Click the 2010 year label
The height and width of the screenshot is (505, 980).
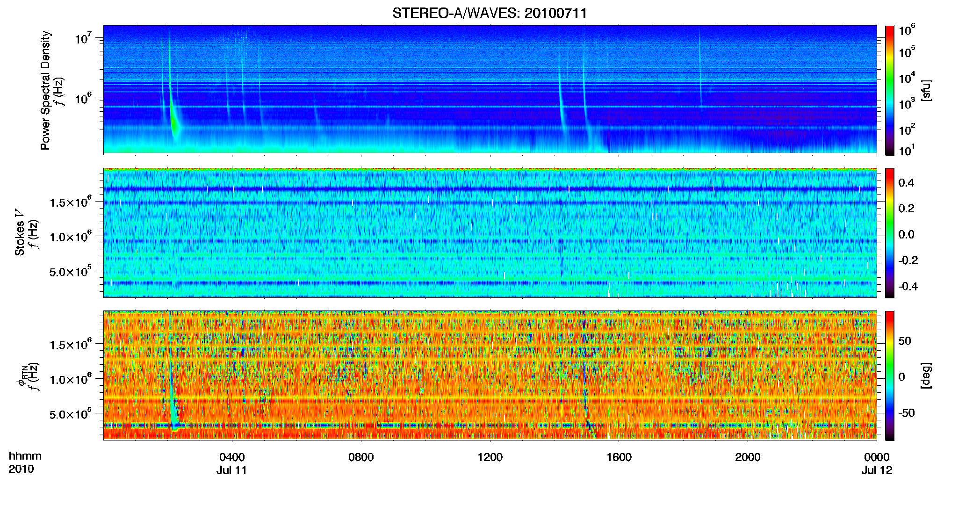click(22, 469)
